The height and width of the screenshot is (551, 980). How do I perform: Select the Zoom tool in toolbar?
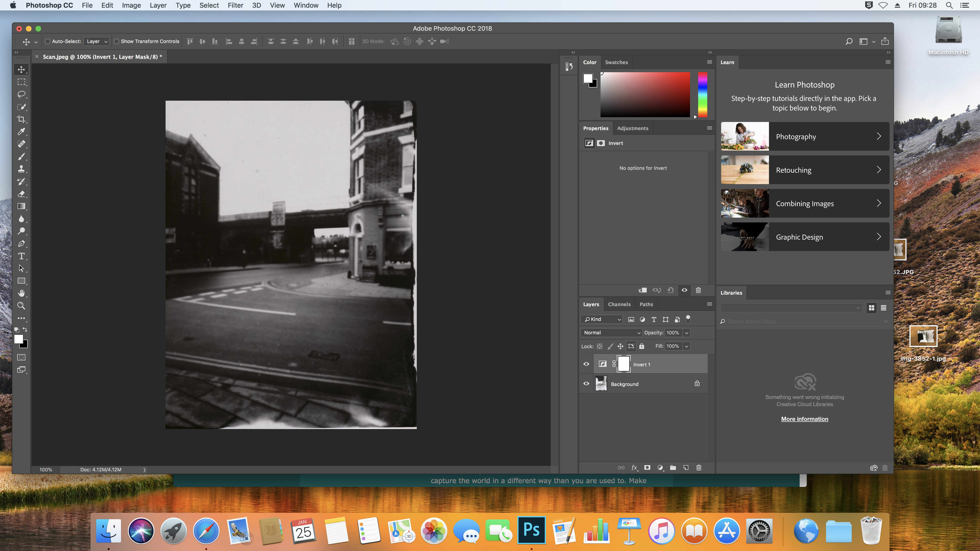[21, 306]
